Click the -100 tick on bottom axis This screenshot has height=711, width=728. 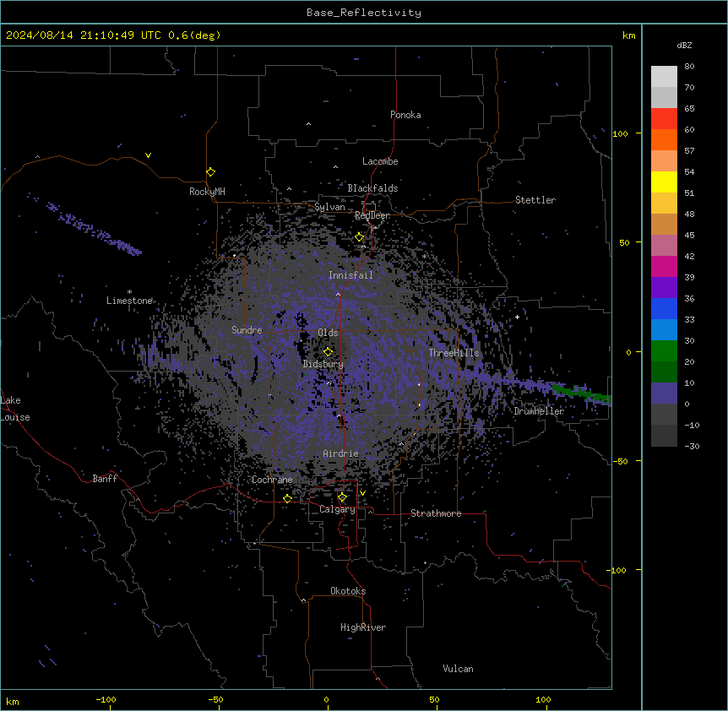pyautogui.click(x=106, y=699)
